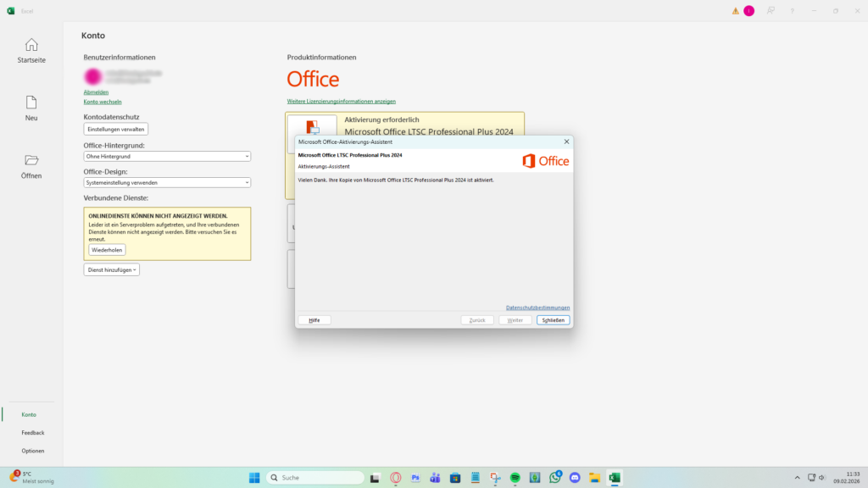Click the Schließen button in activation dialog
The width and height of the screenshot is (868, 488).
pos(553,320)
